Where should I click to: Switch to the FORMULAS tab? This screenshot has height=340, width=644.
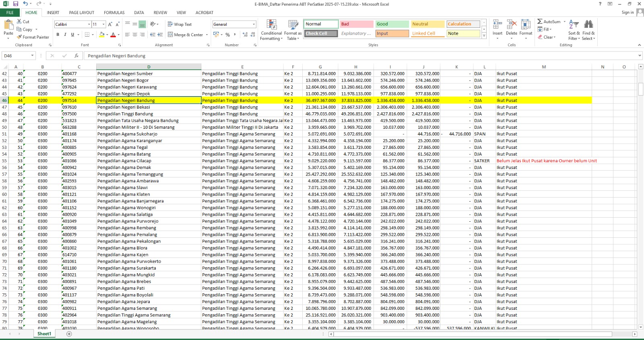pos(114,12)
